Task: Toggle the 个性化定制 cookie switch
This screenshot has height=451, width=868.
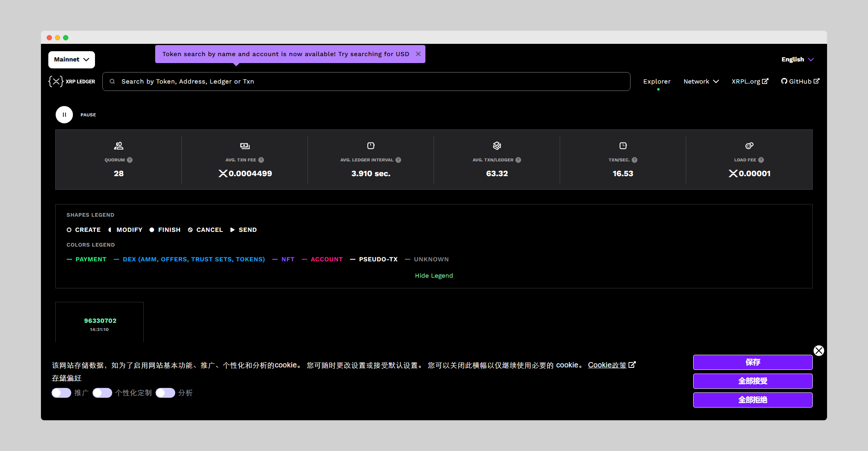Action: coord(102,393)
